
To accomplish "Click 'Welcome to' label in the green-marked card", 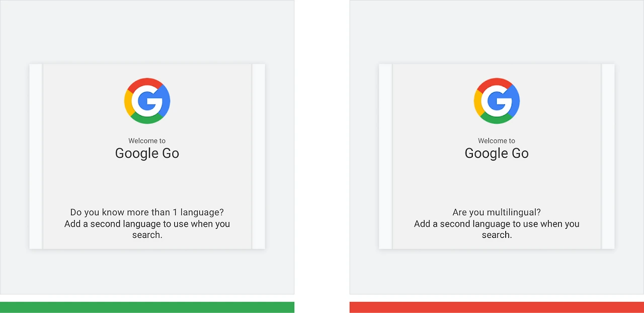I will click(147, 141).
